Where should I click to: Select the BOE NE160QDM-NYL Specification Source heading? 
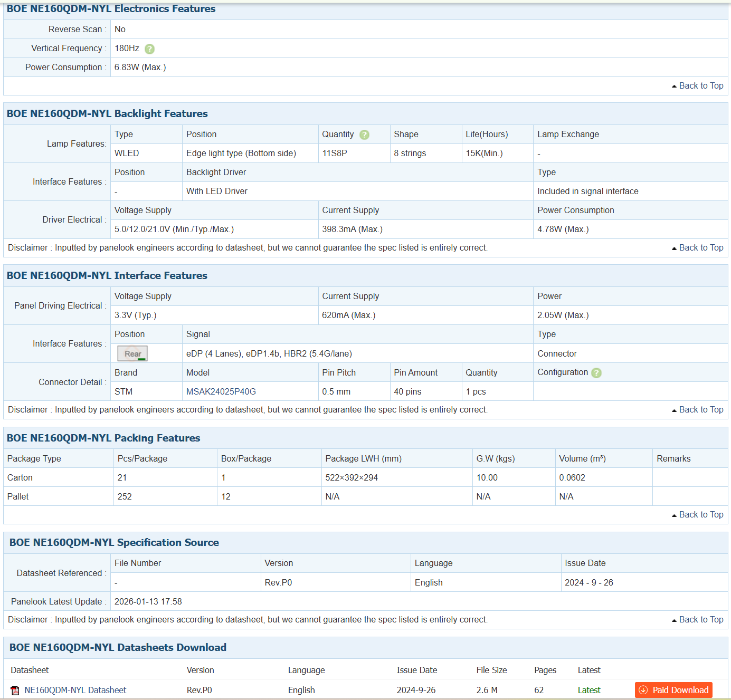(114, 542)
